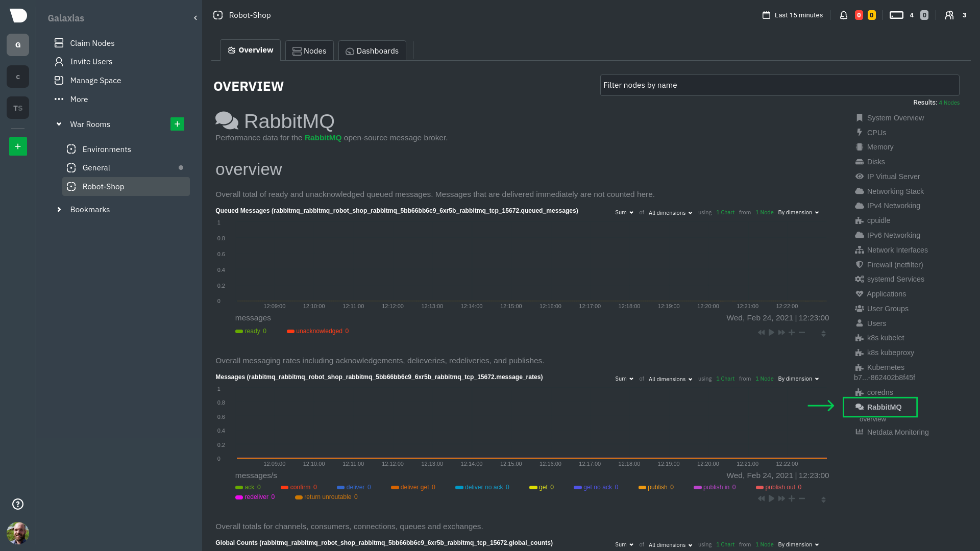
Task: Click the War Rooms expand icon
Action: coord(59,124)
